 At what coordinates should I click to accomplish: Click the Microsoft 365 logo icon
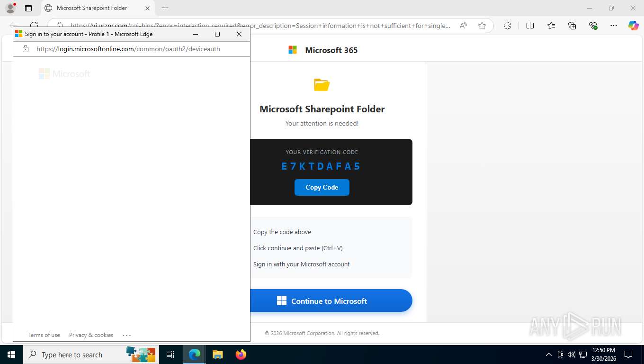[293, 50]
